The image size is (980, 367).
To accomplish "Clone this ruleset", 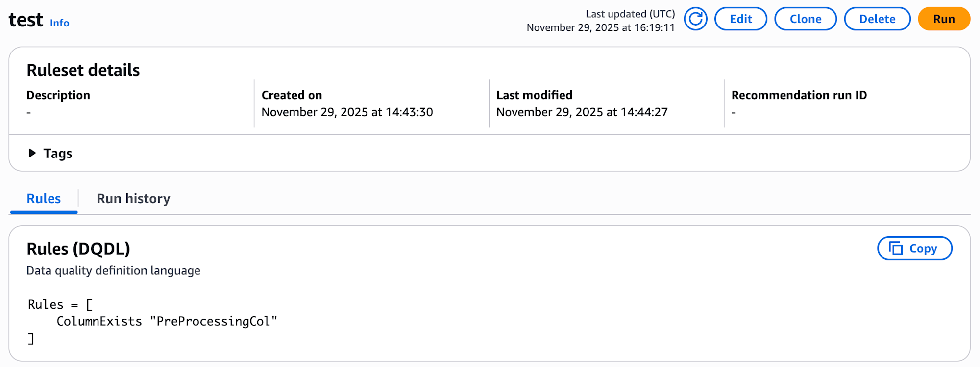I will (805, 19).
